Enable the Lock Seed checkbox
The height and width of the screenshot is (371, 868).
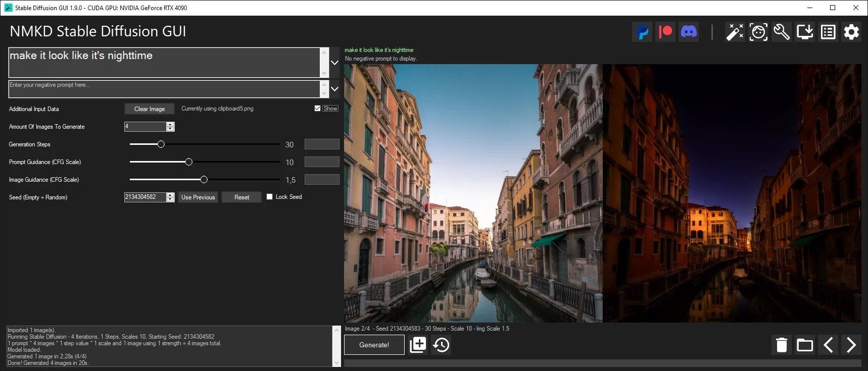coord(269,197)
